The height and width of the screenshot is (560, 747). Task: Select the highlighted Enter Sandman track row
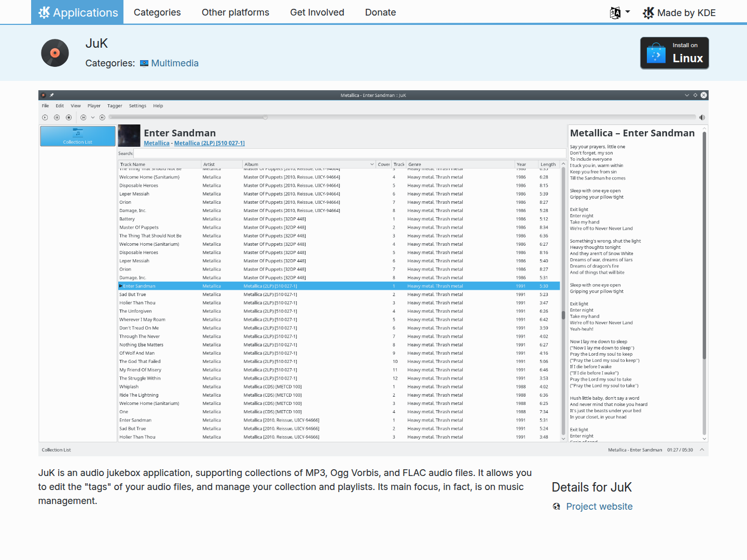click(339, 286)
